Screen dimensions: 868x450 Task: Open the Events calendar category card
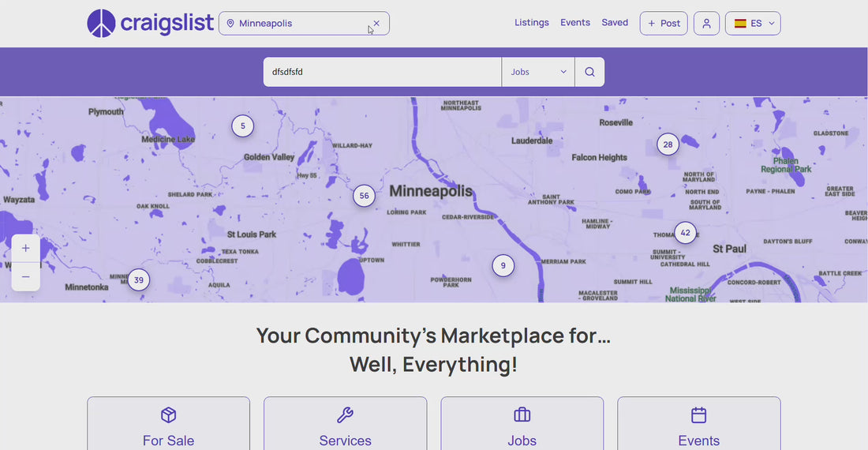(x=698, y=423)
